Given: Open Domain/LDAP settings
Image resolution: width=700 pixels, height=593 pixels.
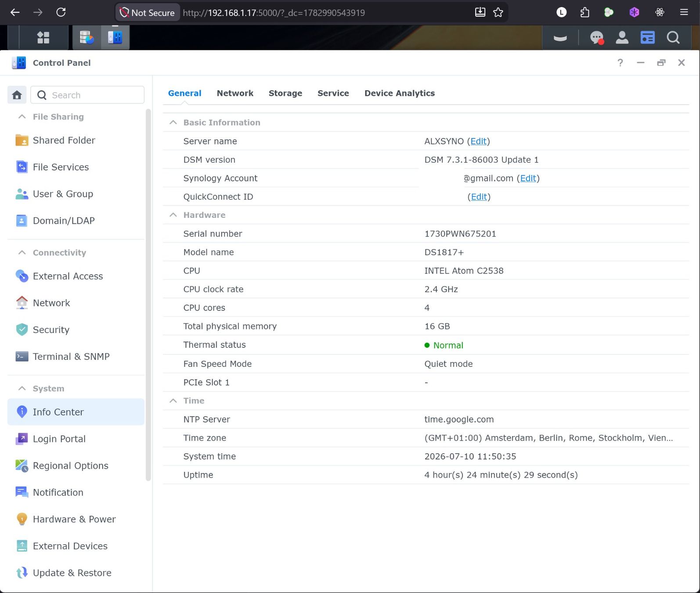Looking at the screenshot, I should click(x=76, y=221).
